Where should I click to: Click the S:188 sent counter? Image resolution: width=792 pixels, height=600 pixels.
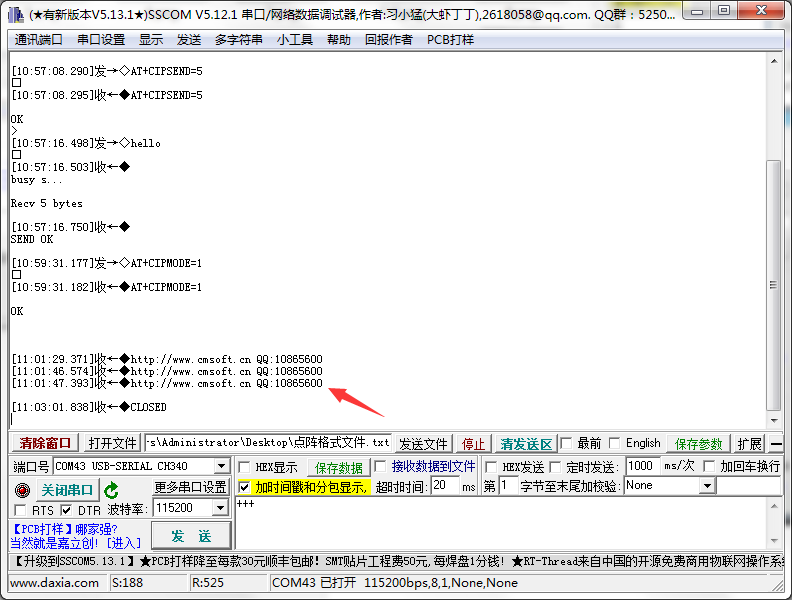[127, 583]
